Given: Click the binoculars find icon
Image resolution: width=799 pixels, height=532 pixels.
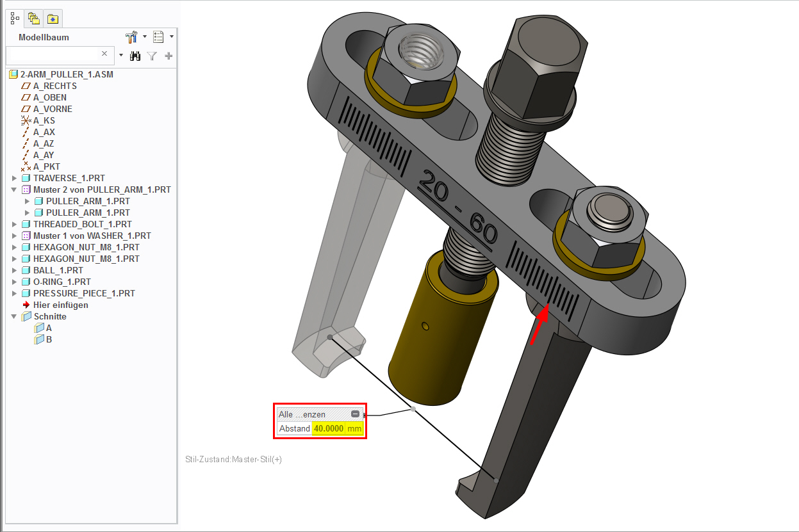Looking at the screenshot, I should pyautogui.click(x=135, y=56).
